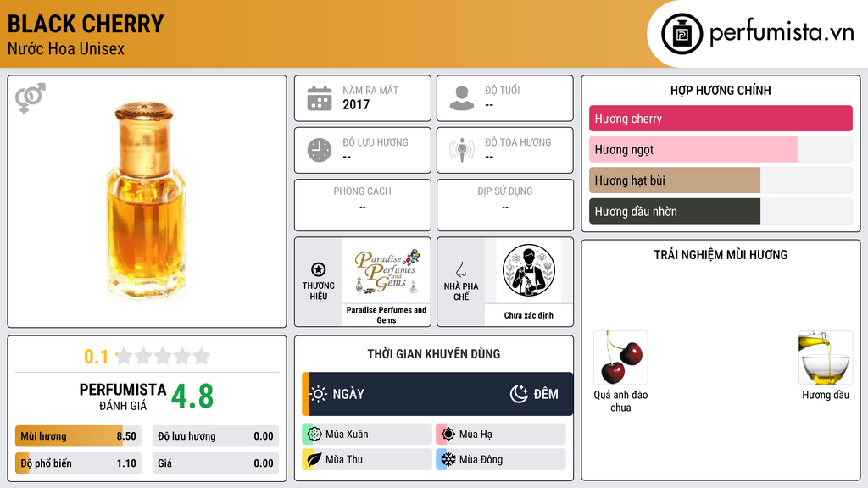Click the spring flower icon for Mùa Xuân
The height and width of the screenshot is (488, 868).
[x=314, y=435]
